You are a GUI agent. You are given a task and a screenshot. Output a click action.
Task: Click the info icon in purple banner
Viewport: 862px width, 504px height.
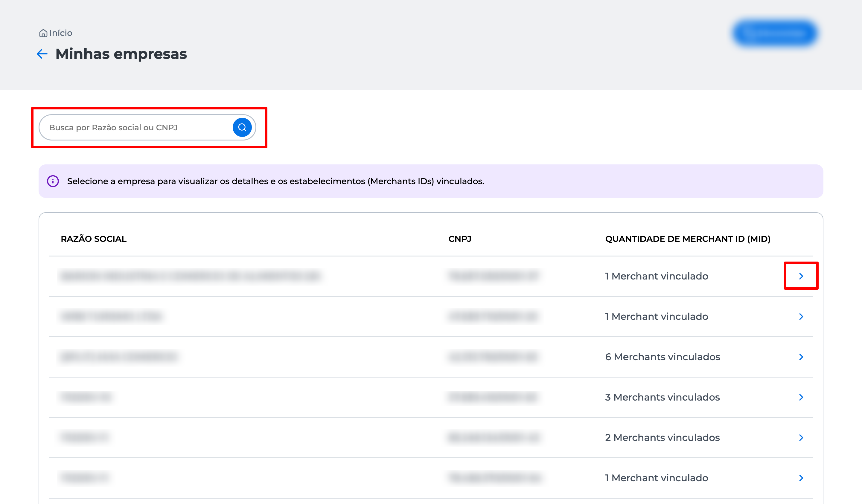pos(53,181)
